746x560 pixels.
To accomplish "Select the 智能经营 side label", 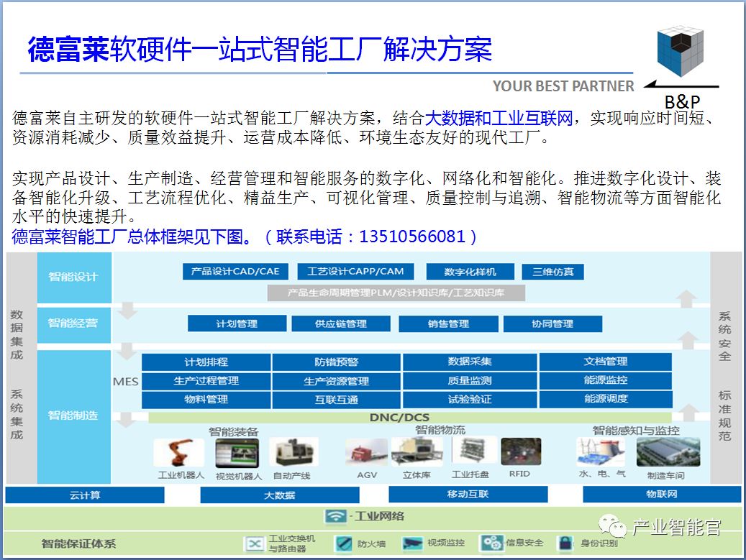I will [x=74, y=324].
